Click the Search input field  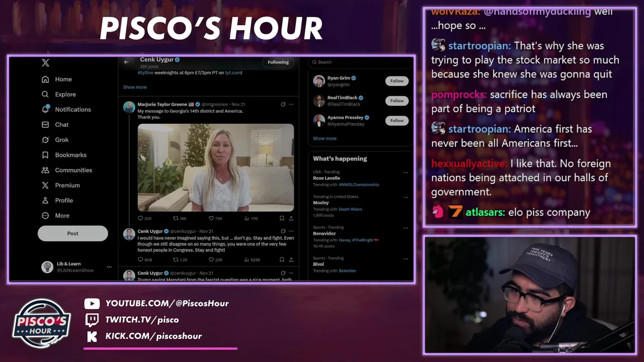pos(360,62)
